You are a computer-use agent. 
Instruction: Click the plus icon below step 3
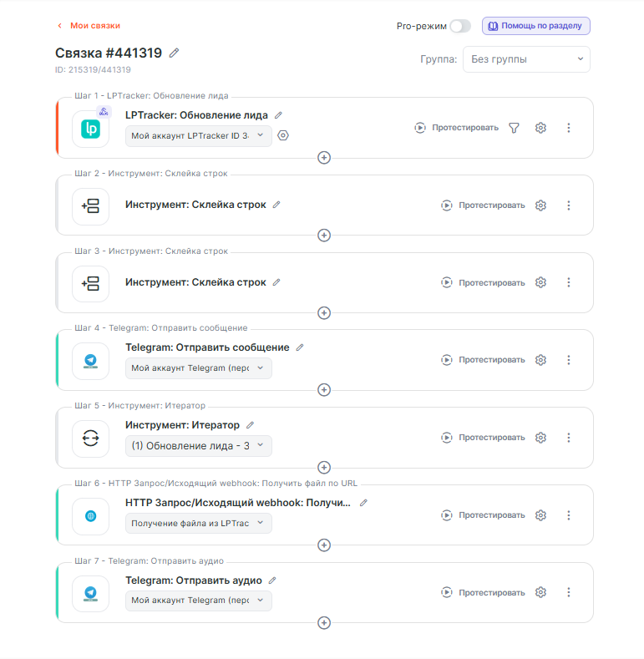click(x=324, y=312)
